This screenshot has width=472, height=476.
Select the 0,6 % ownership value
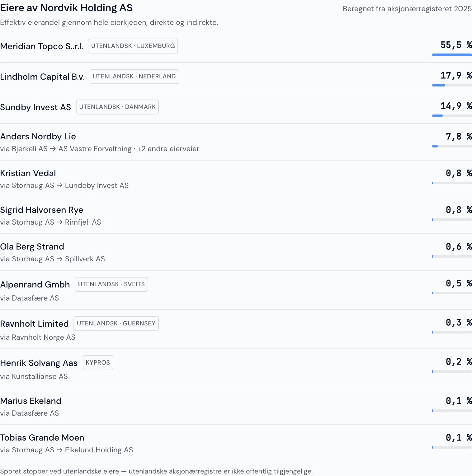pos(459,247)
